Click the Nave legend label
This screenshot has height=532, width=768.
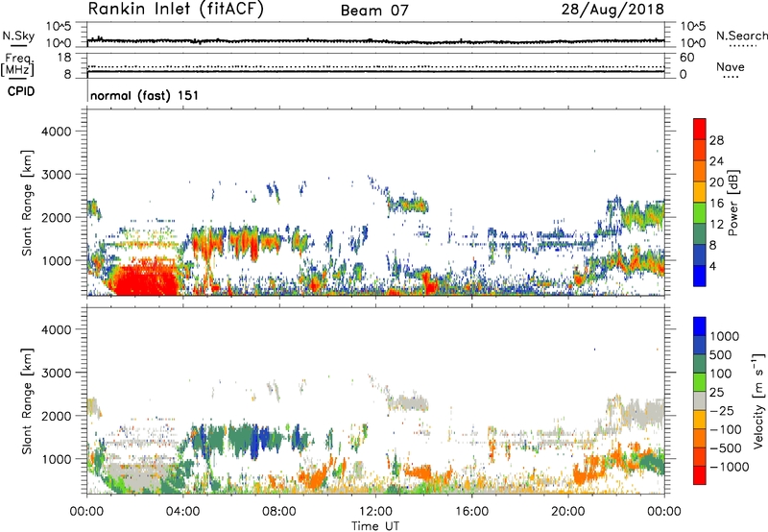(731, 66)
